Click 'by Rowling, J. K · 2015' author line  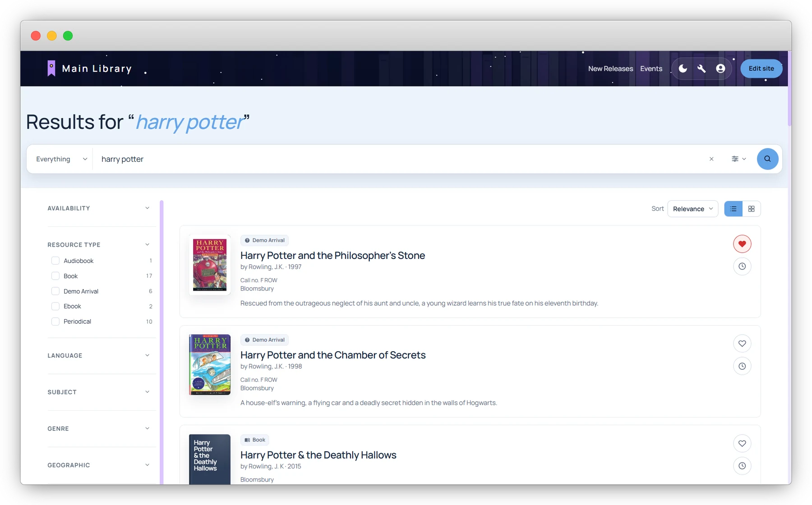[271, 466]
